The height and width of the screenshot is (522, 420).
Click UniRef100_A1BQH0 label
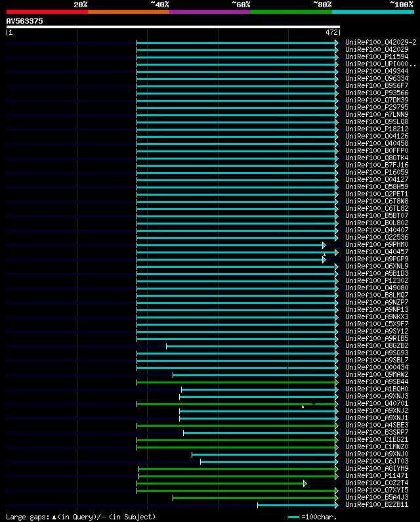(x=377, y=389)
